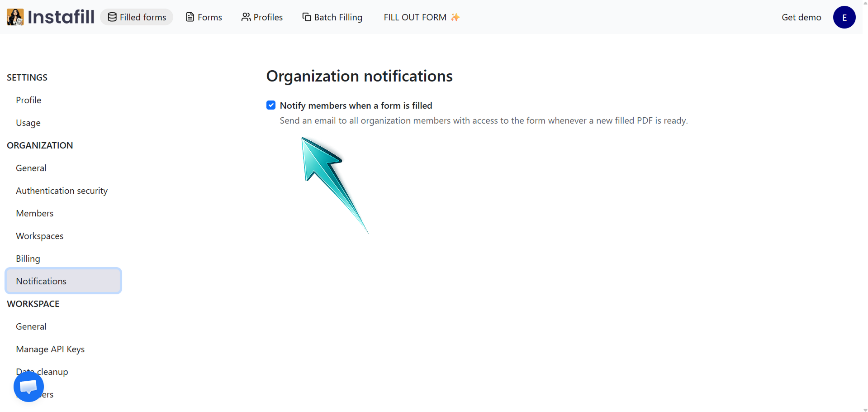Toggle the Filled forms view in top navigation
The width and height of the screenshot is (868, 412).
[137, 17]
